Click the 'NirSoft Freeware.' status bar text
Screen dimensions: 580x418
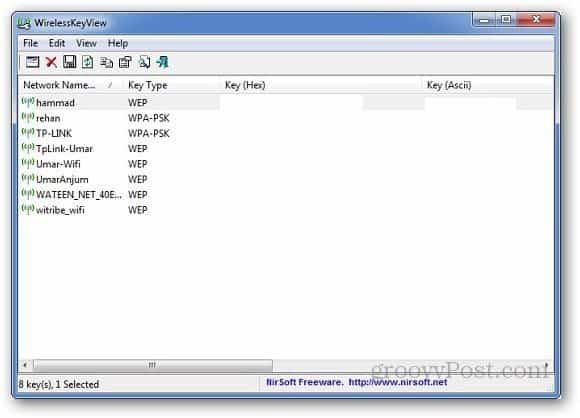point(304,382)
